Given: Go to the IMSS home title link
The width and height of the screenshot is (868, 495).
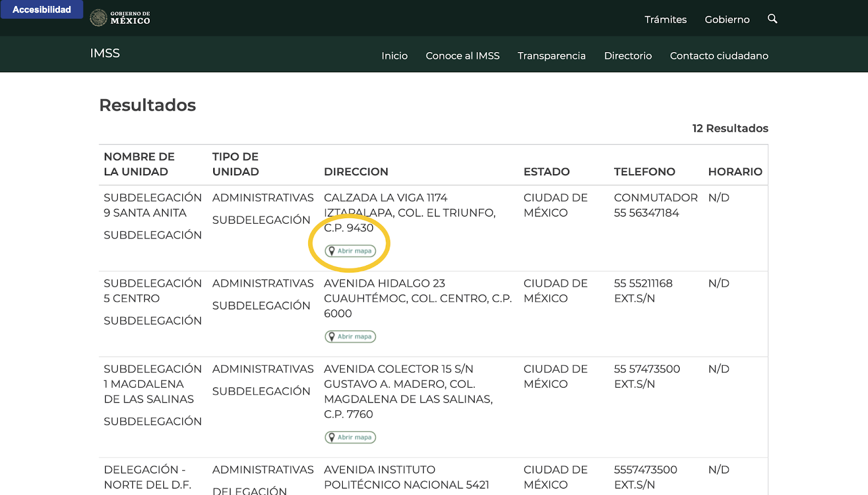Looking at the screenshot, I should [105, 53].
